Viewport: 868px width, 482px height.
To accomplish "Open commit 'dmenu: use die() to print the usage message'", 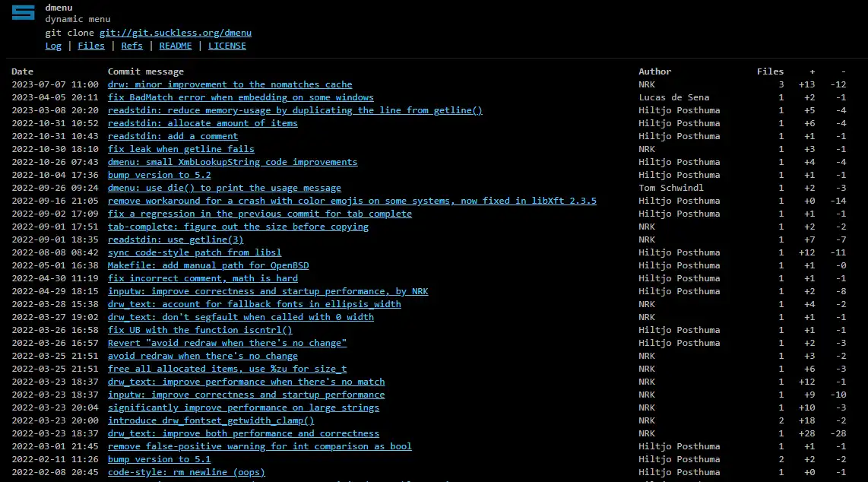I will coord(224,188).
